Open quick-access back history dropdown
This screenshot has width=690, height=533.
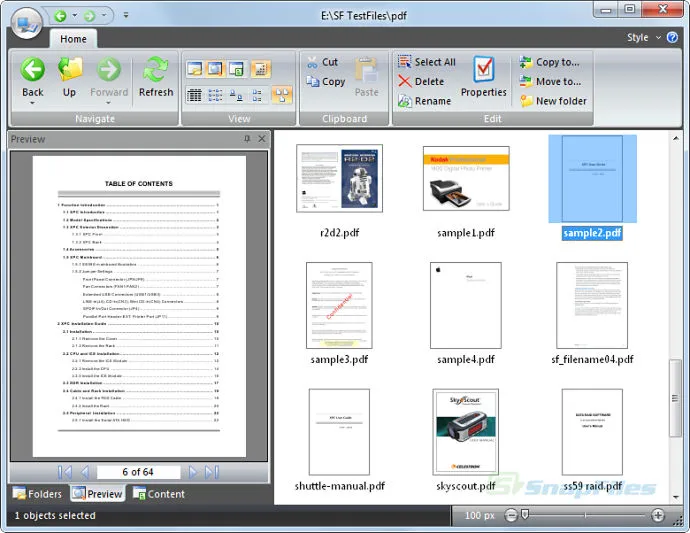74,15
